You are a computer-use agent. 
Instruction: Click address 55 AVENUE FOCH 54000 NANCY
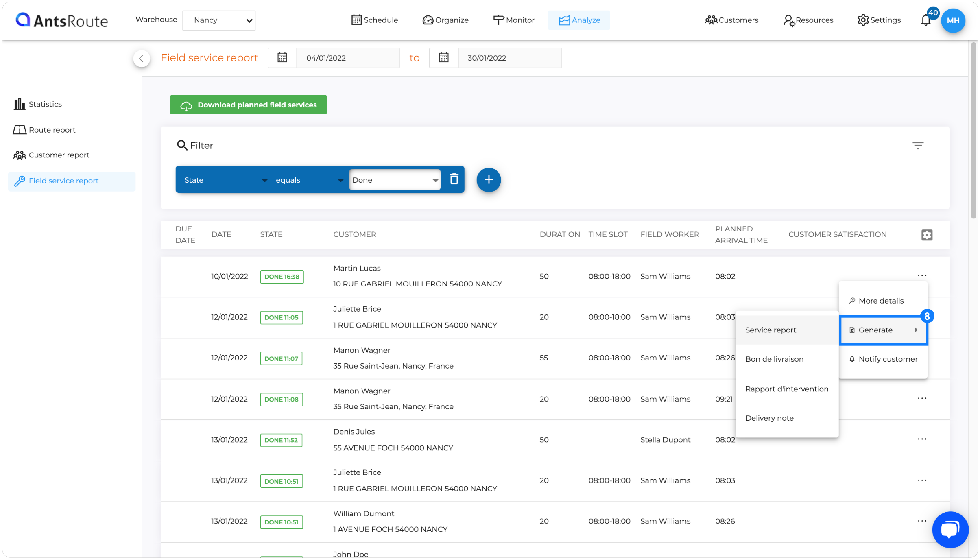393,448
